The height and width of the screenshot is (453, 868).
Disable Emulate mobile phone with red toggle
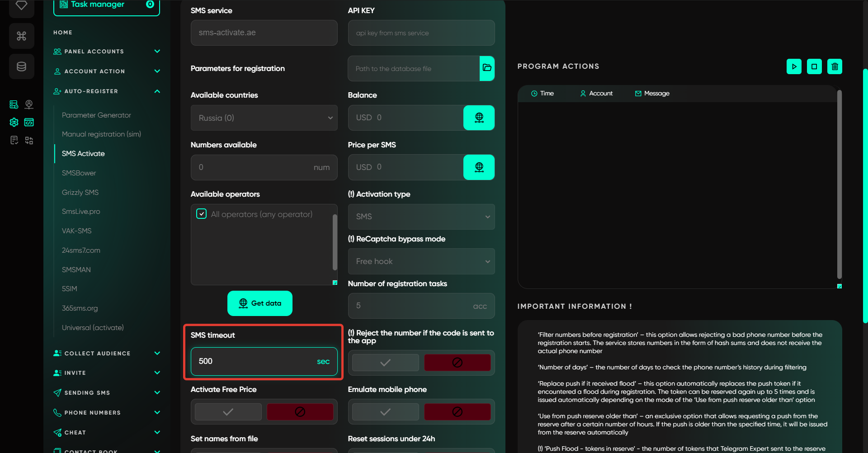pos(457,412)
